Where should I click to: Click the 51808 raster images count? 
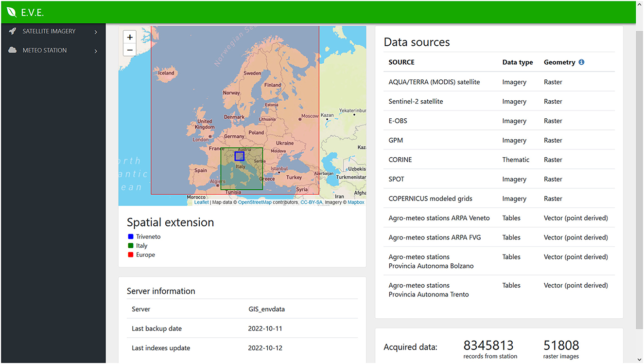pyautogui.click(x=561, y=346)
